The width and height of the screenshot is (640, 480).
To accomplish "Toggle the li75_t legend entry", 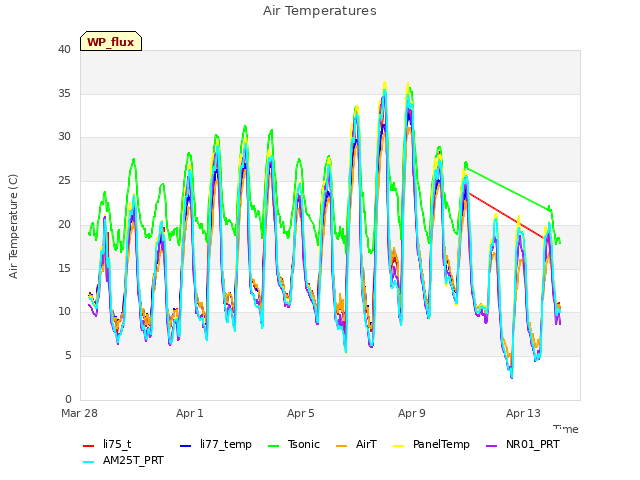I will (107, 444).
